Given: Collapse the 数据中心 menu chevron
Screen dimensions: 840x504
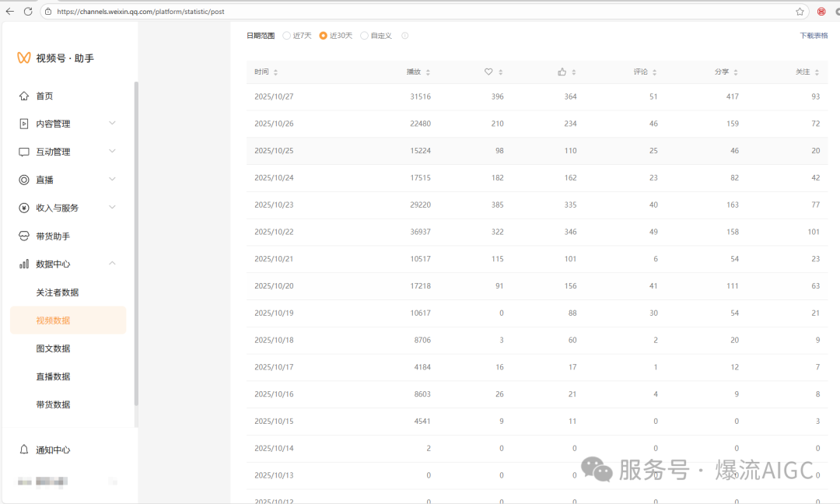Looking at the screenshot, I should pyautogui.click(x=112, y=263).
